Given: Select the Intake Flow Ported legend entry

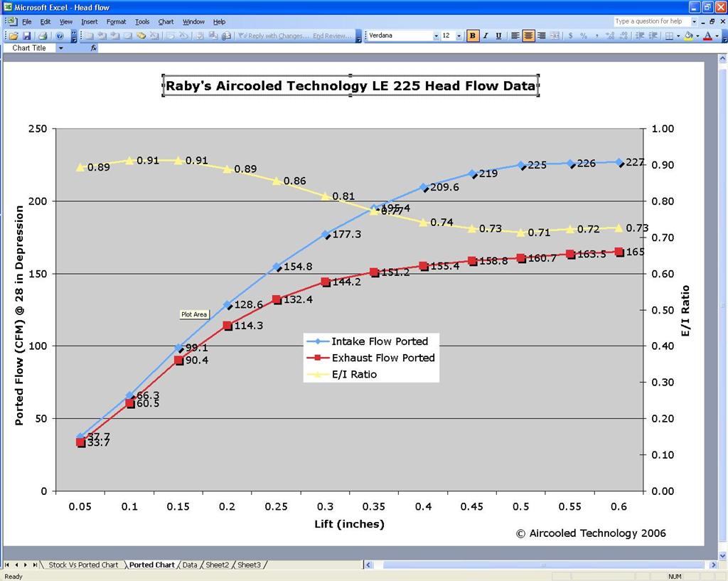Looking at the screenshot, I should (x=379, y=341).
